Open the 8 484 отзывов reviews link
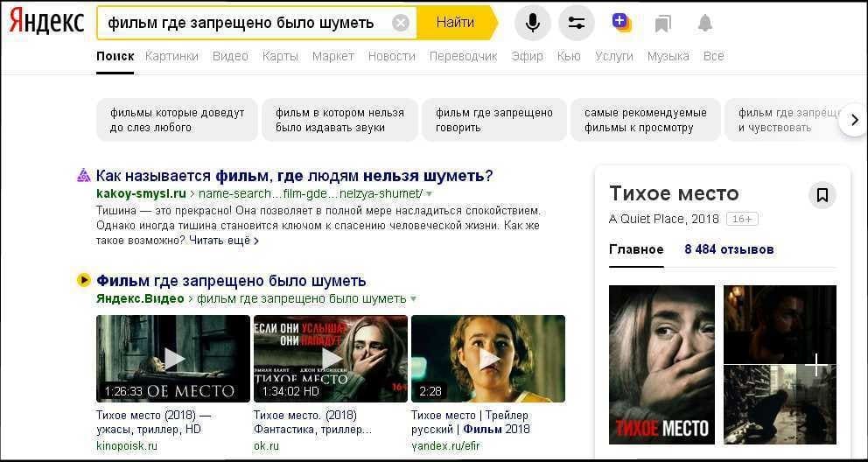Image resolution: width=868 pixels, height=462 pixels. coord(728,249)
